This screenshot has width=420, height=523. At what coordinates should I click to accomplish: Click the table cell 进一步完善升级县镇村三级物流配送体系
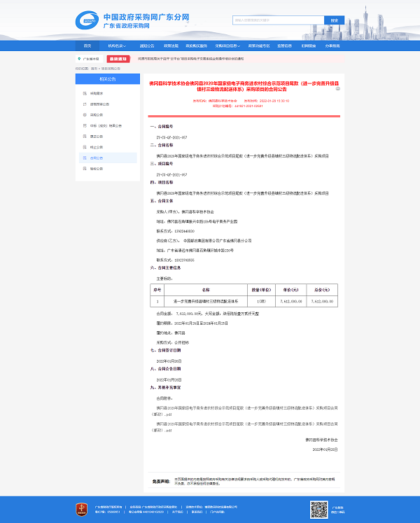tap(206, 301)
